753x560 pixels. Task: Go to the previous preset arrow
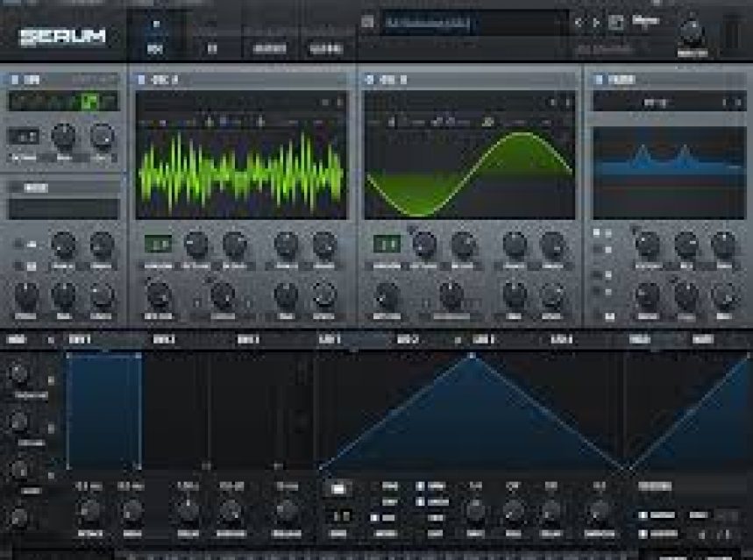click(579, 22)
